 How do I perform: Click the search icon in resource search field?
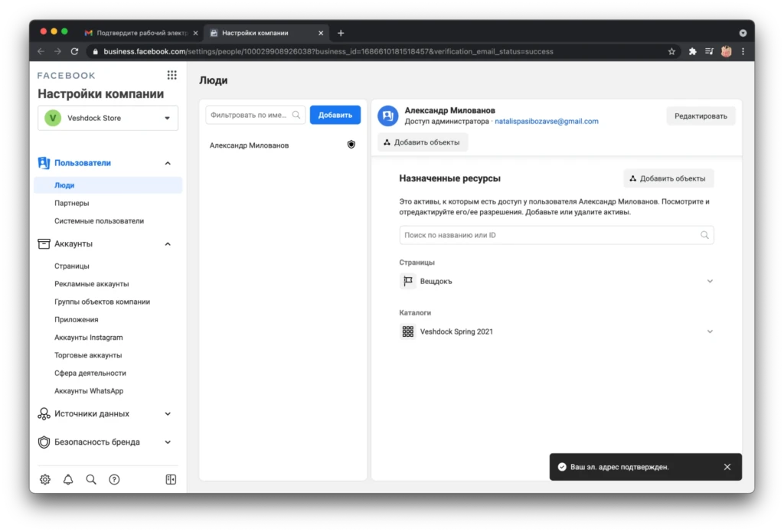click(x=704, y=235)
